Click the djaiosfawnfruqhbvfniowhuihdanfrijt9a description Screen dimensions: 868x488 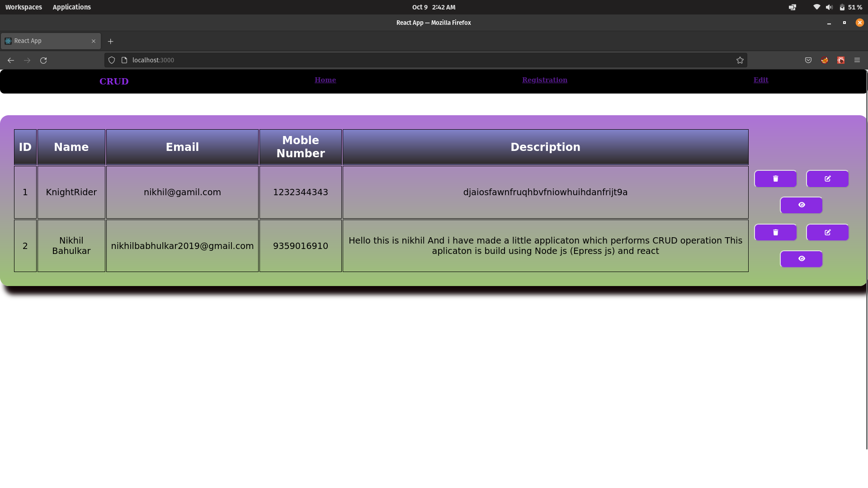tap(545, 192)
